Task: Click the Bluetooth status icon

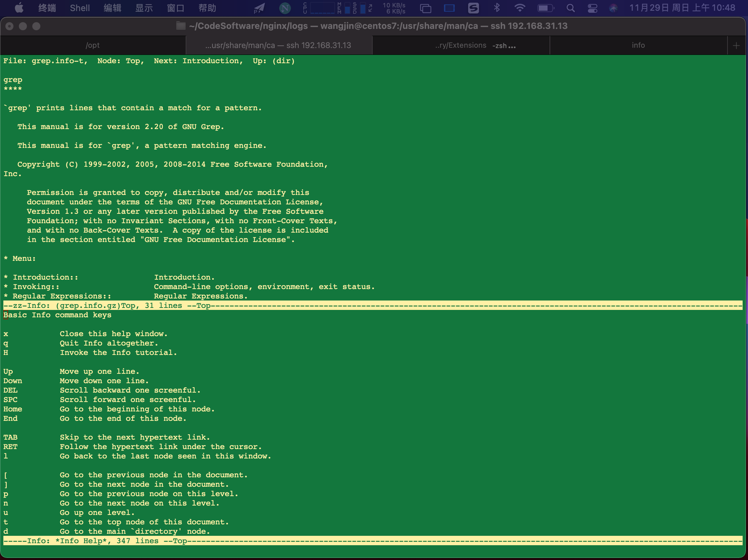Action: [496, 8]
